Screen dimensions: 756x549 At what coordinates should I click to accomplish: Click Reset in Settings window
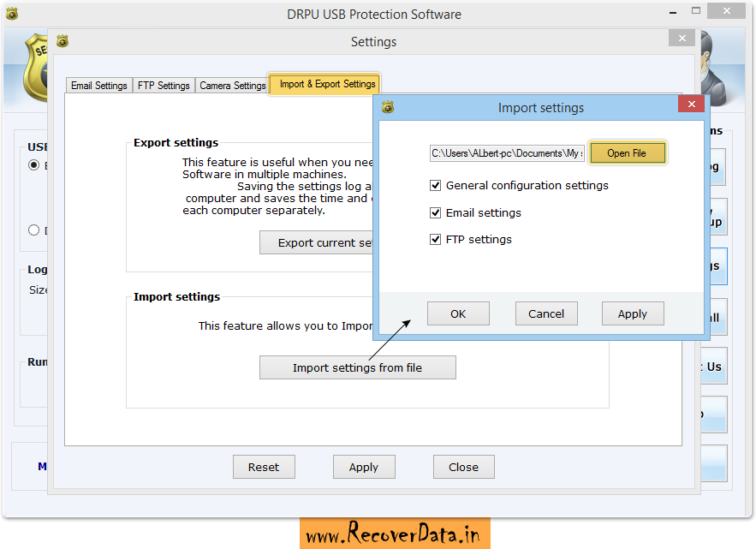point(264,467)
